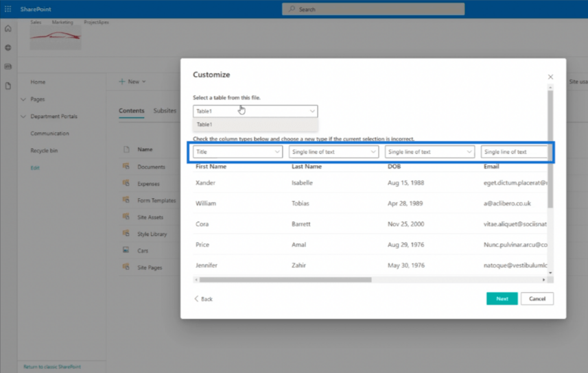Select the Amal last name cell
The image size is (588, 373).
[299, 244]
